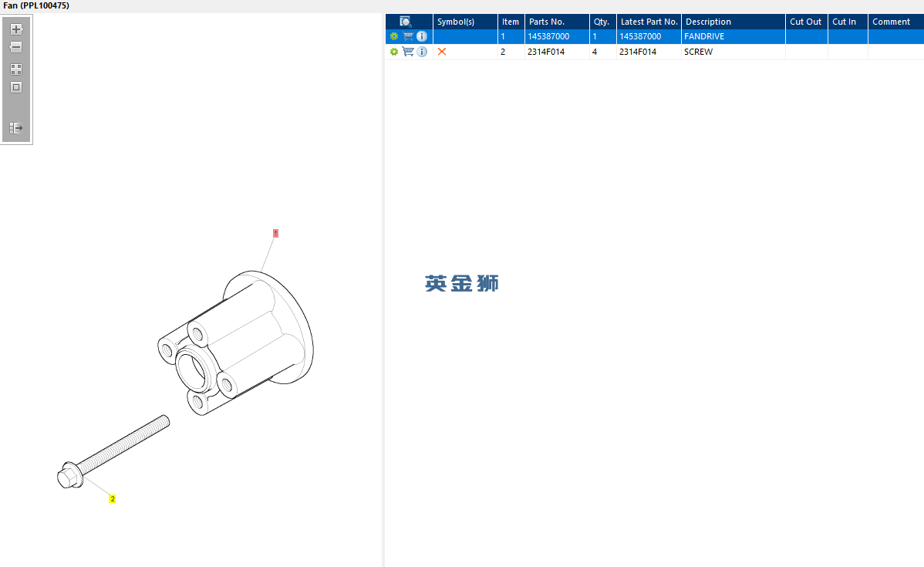Screen dimensions: 924x567
Task: Zoom in on the fan diagram
Action: click(x=16, y=29)
